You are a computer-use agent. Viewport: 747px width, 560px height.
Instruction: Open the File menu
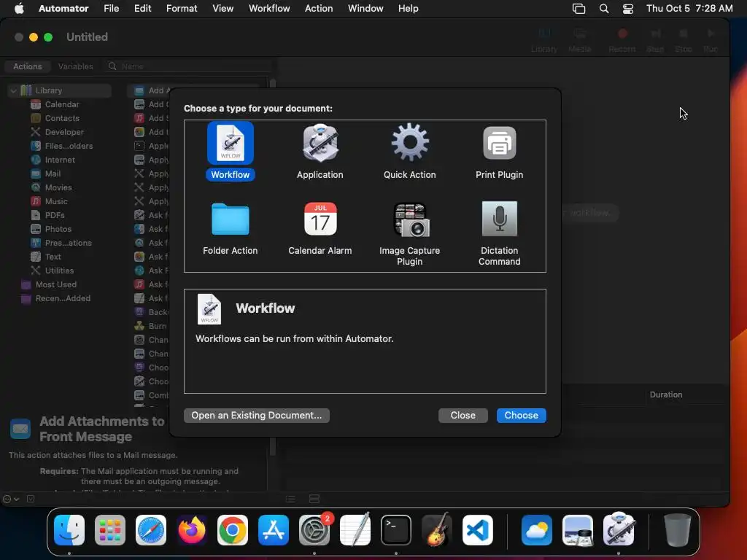pos(112,8)
